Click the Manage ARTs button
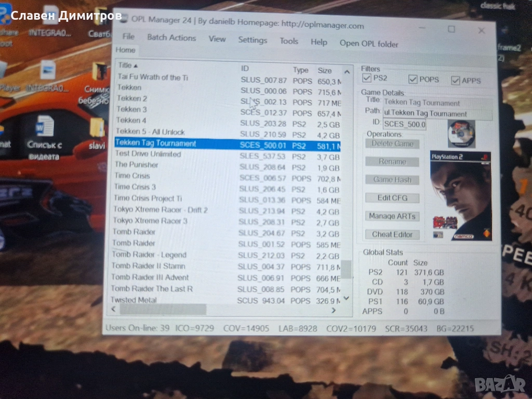This screenshot has height=399, width=532. 392,216
